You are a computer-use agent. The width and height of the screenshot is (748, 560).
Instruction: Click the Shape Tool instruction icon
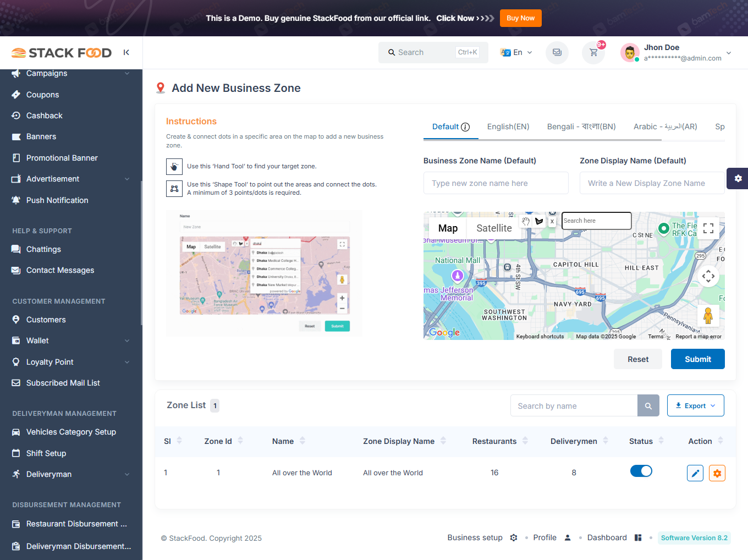click(x=174, y=189)
